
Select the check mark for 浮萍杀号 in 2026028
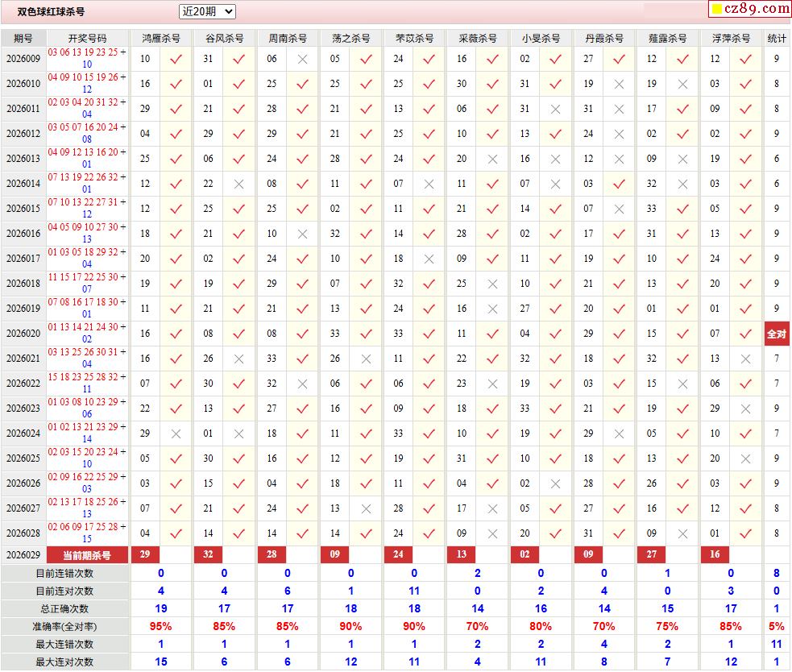[745, 533]
